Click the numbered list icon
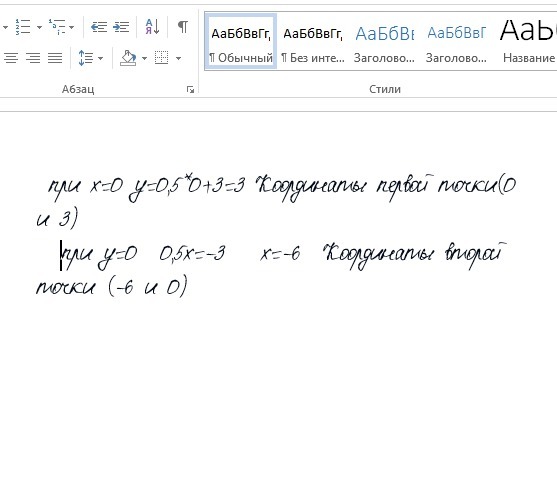 [x=23, y=27]
